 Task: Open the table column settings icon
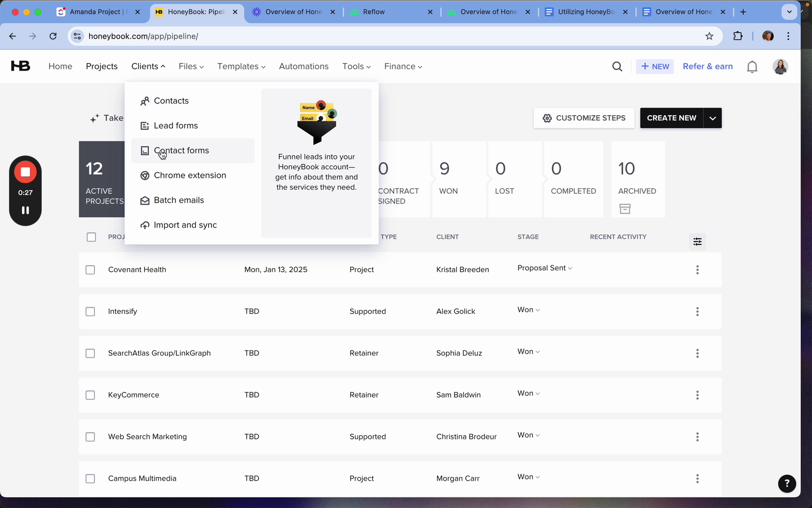[x=697, y=241]
